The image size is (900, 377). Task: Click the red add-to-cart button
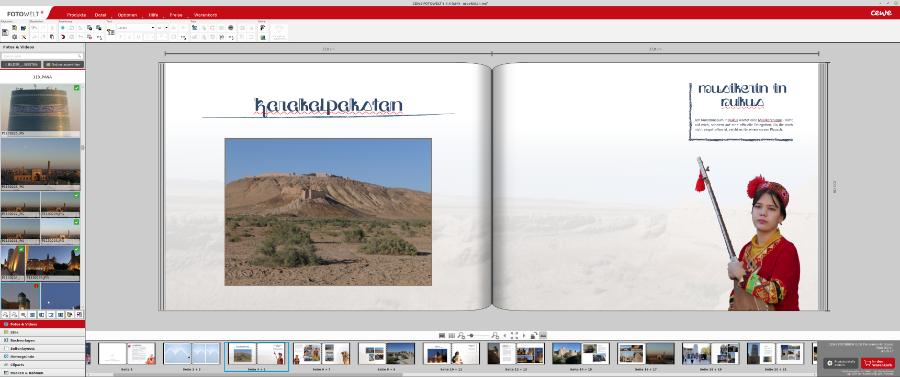tap(878, 363)
